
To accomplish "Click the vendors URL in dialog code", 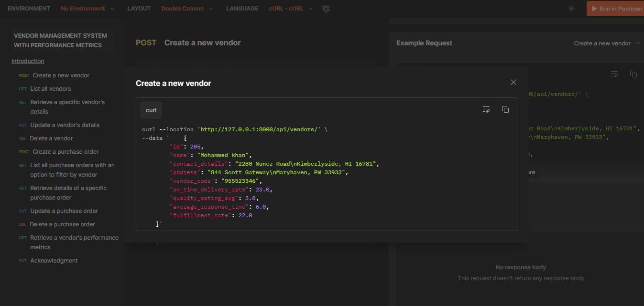I will click(259, 129).
